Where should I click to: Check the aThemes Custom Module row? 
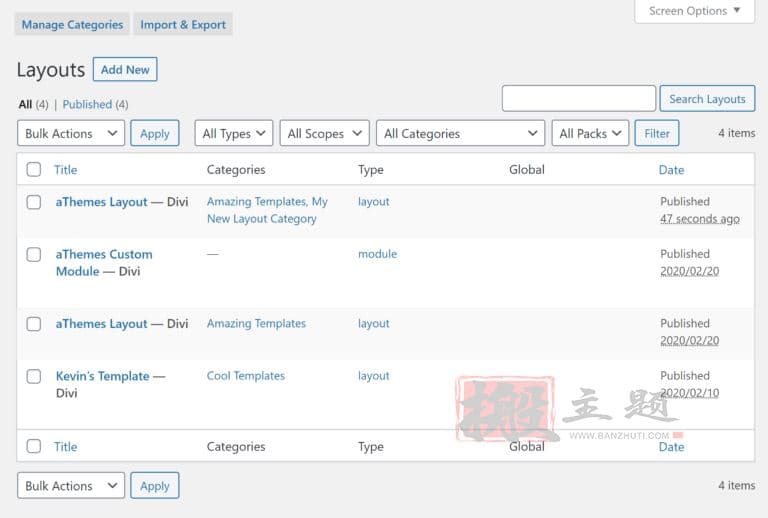pyautogui.click(x=34, y=254)
